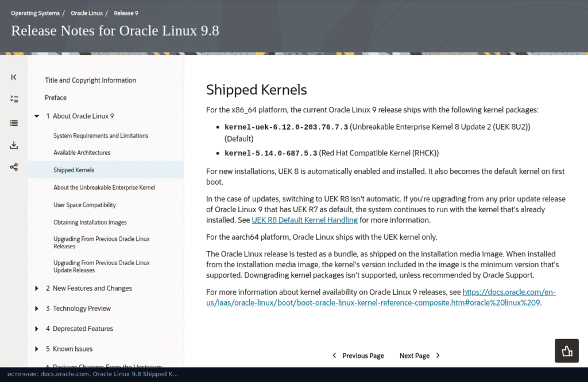Screen dimensions: 588x382
Task: Click the share icon in the sidebar
Action: (14, 167)
